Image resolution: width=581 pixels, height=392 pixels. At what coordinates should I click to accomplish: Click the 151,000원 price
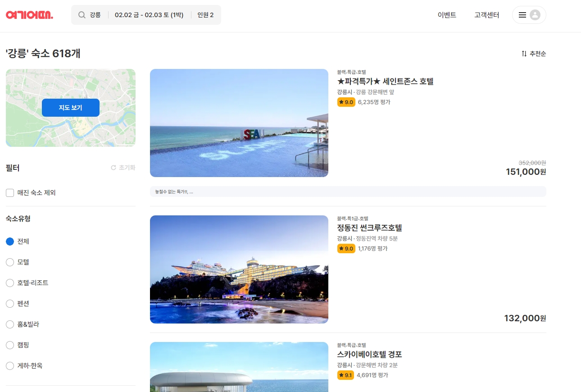point(526,172)
